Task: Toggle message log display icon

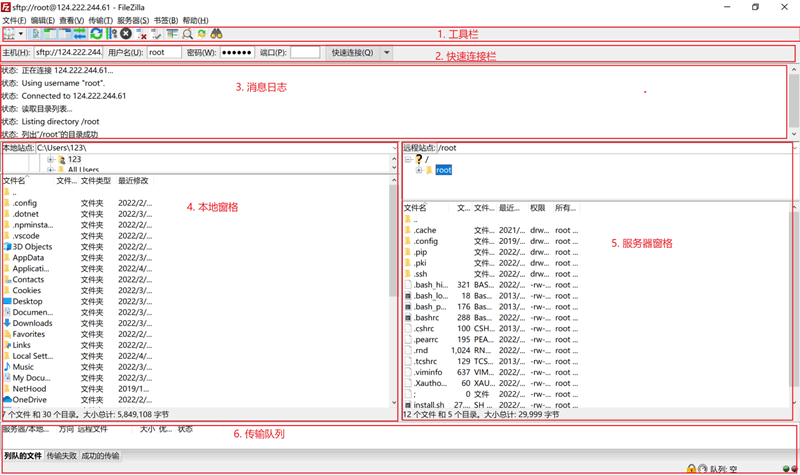Action: tap(37, 34)
